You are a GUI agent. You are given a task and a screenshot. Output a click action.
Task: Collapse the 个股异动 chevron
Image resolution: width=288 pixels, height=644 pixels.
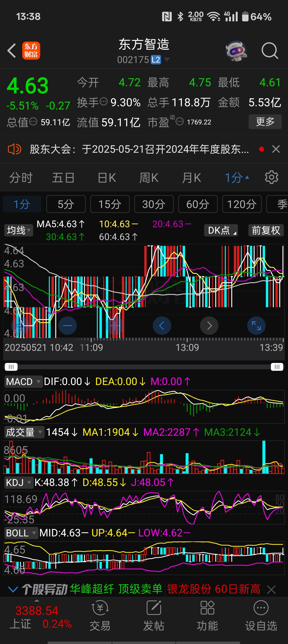13,589
